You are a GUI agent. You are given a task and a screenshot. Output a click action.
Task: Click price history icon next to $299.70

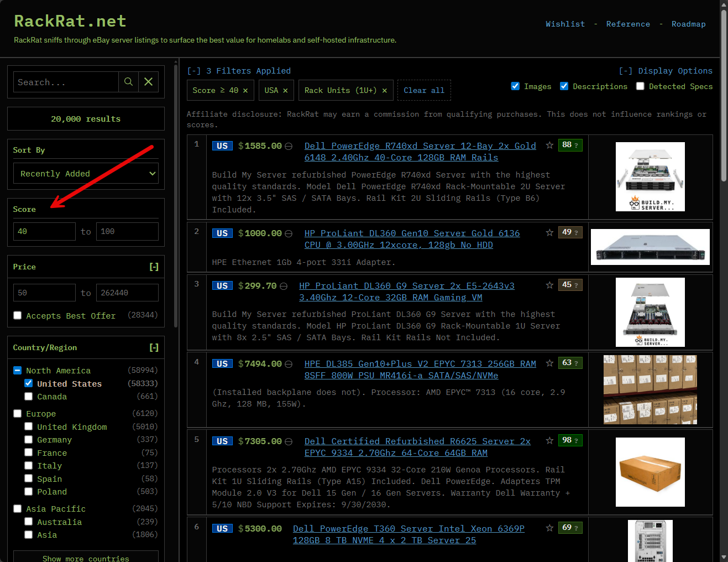(x=284, y=286)
